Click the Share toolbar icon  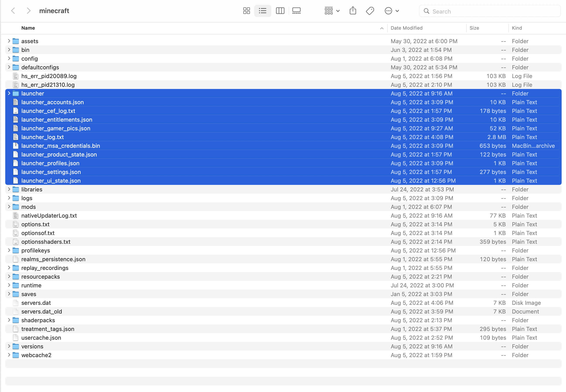(x=353, y=11)
